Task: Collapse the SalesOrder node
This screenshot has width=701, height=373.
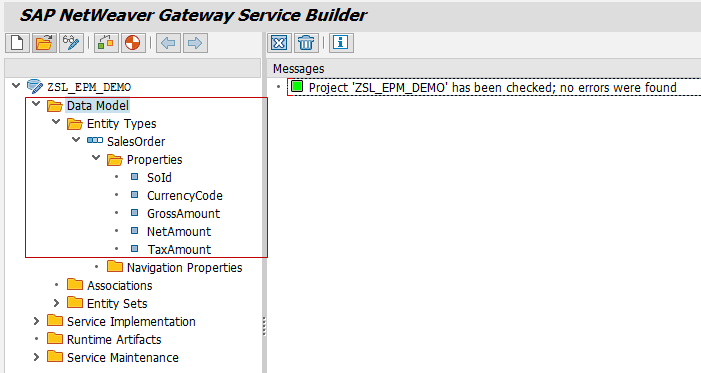Action: [x=76, y=140]
